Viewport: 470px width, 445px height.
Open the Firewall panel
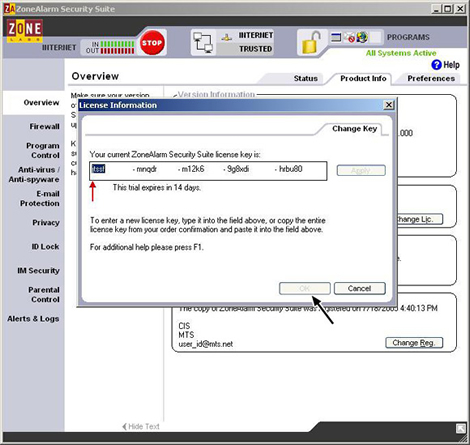(44, 126)
